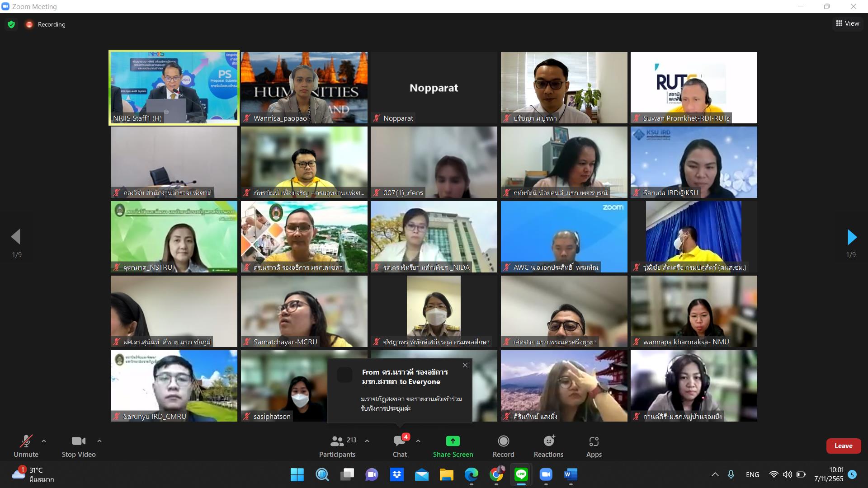Image resolution: width=868 pixels, height=488 pixels.
Task: Click the Recording indicator
Action: pos(46,24)
